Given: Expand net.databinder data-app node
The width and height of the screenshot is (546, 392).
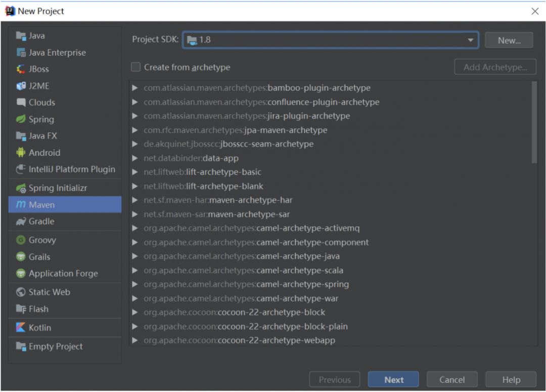Looking at the screenshot, I should click(x=135, y=158).
